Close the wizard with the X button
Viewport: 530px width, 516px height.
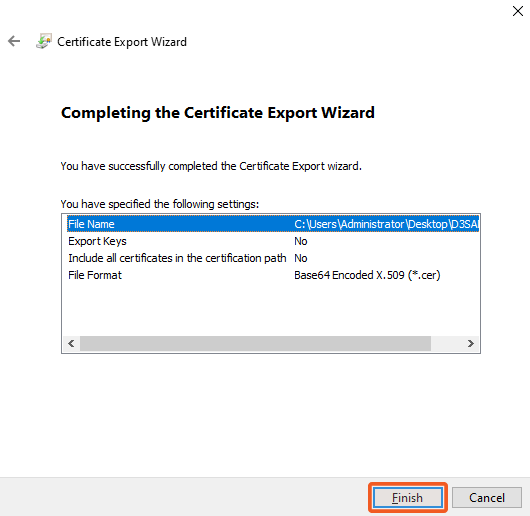(x=517, y=11)
